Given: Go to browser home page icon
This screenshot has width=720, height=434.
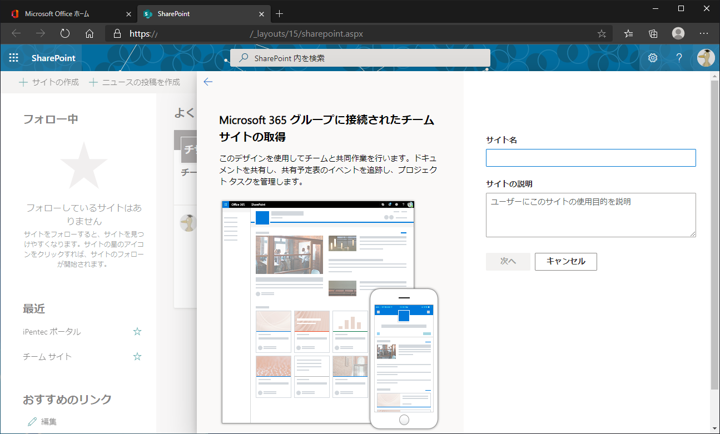Looking at the screenshot, I should pos(90,34).
